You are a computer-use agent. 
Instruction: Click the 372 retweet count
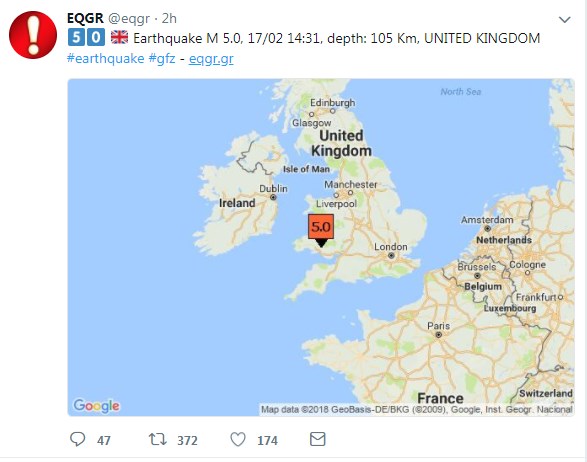coord(187,440)
